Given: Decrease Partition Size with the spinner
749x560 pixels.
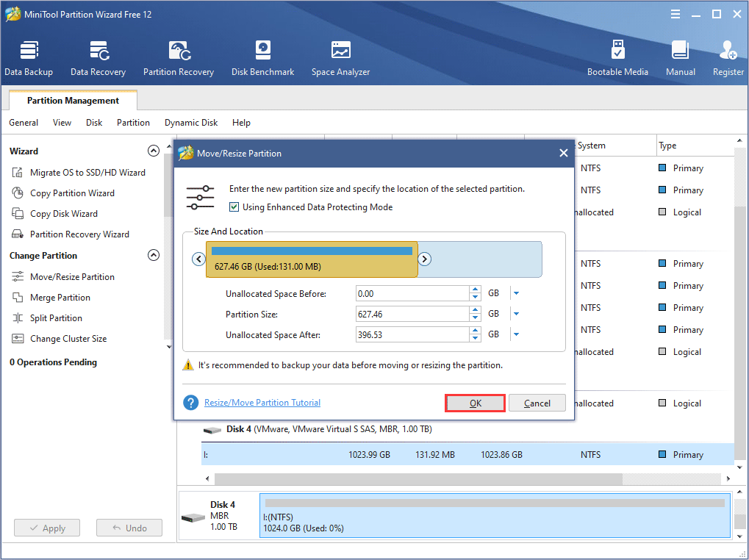Looking at the screenshot, I should point(475,317).
